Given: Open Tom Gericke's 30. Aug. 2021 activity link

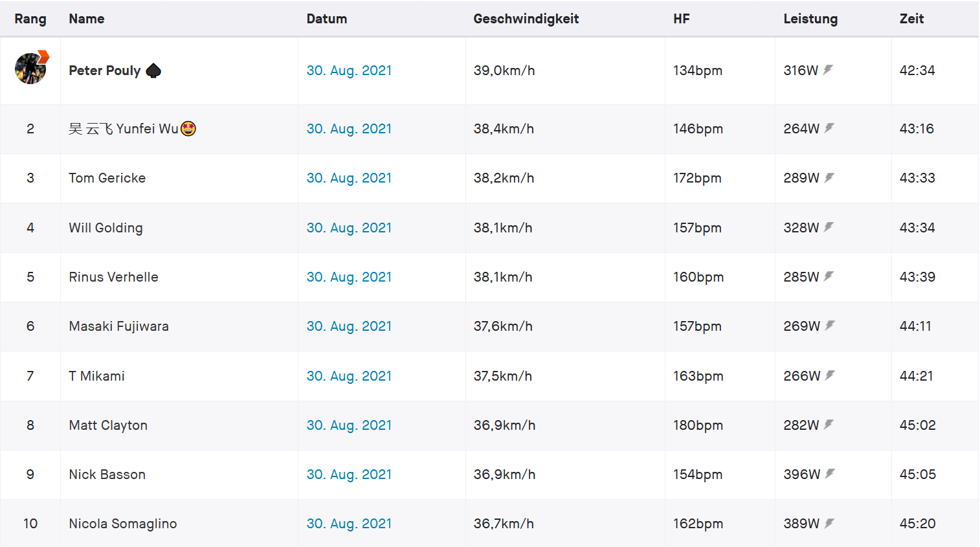Looking at the screenshot, I should (x=349, y=178).
